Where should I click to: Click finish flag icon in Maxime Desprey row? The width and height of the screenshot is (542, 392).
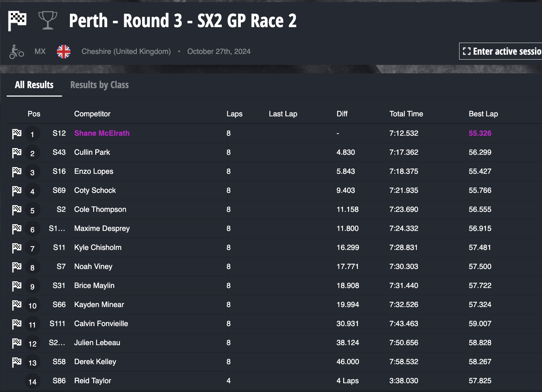[x=17, y=229]
